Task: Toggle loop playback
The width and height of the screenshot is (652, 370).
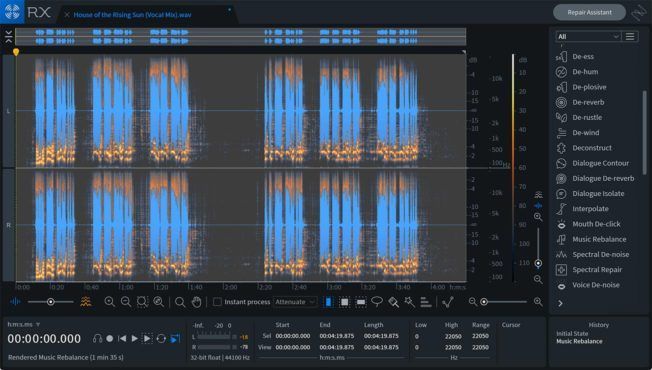Action: [x=161, y=339]
